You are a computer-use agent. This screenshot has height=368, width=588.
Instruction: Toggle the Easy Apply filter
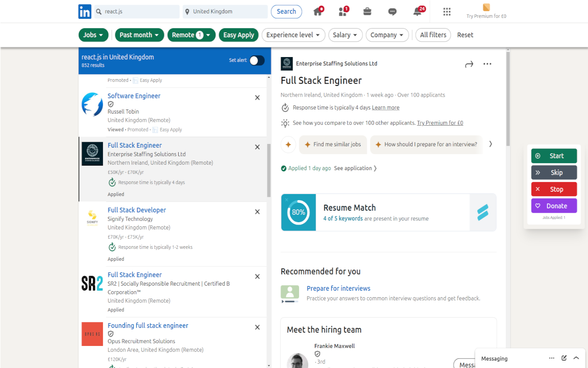point(238,35)
